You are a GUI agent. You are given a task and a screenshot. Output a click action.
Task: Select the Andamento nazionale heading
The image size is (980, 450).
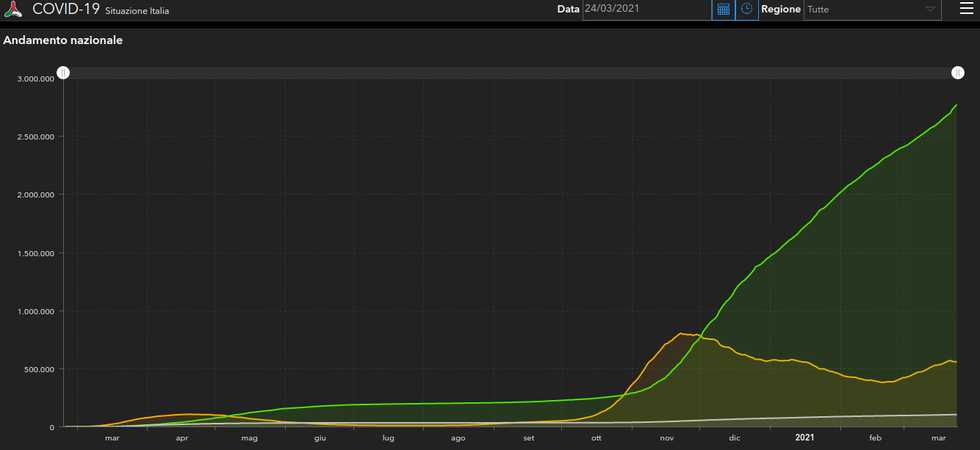click(63, 40)
